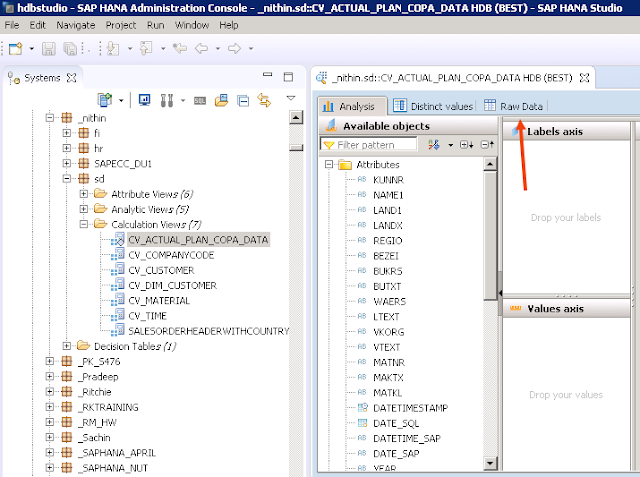
Task: Click the collapse all icon in Available objects
Action: pyautogui.click(x=487, y=144)
